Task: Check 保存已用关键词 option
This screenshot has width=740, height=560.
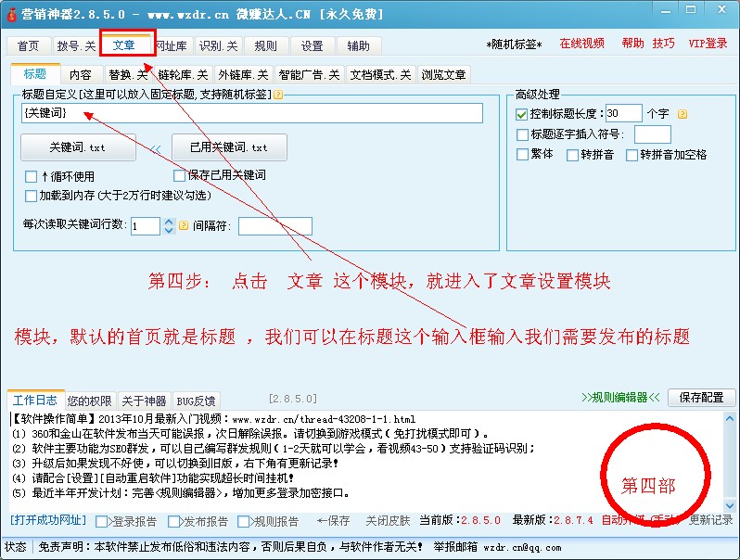Action: pyautogui.click(x=179, y=175)
